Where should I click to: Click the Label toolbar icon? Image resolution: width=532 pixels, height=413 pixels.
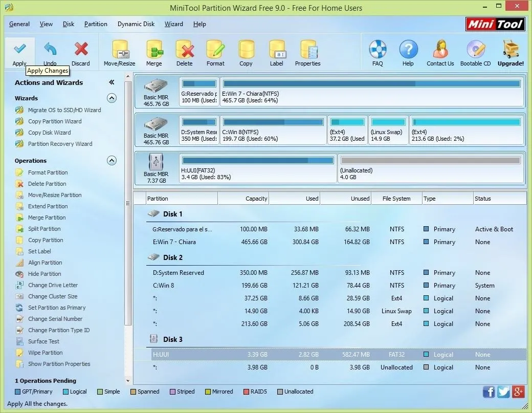[x=277, y=50]
